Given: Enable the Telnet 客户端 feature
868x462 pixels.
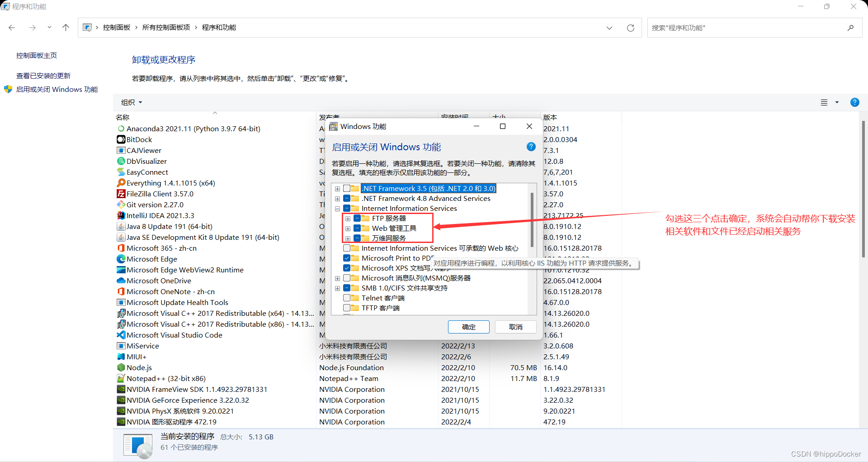Looking at the screenshot, I should pos(347,298).
